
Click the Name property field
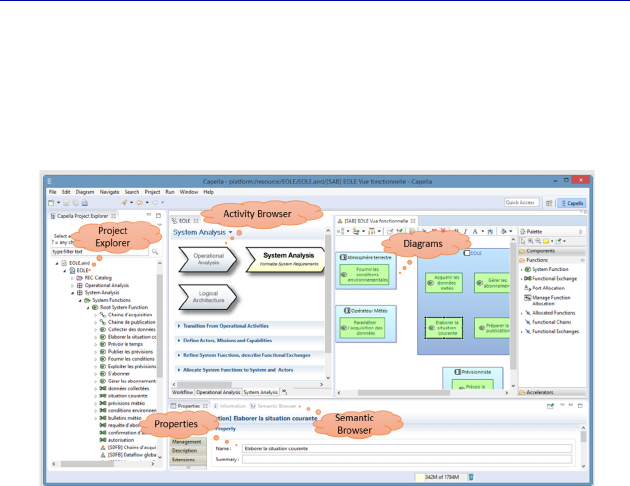(407, 449)
